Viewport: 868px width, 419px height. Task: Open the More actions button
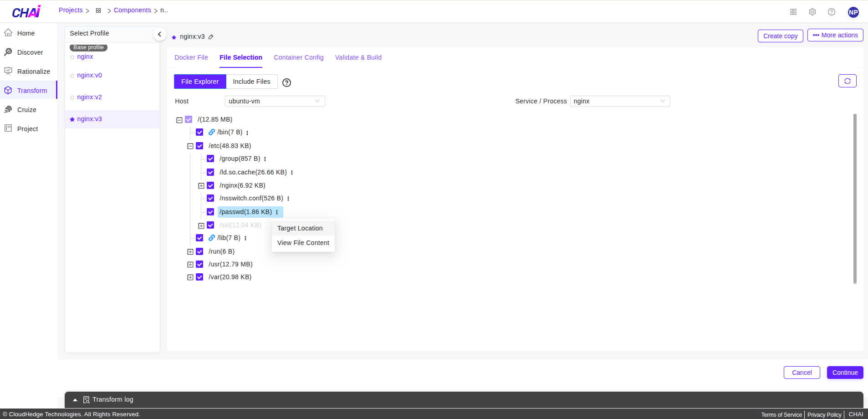835,35
